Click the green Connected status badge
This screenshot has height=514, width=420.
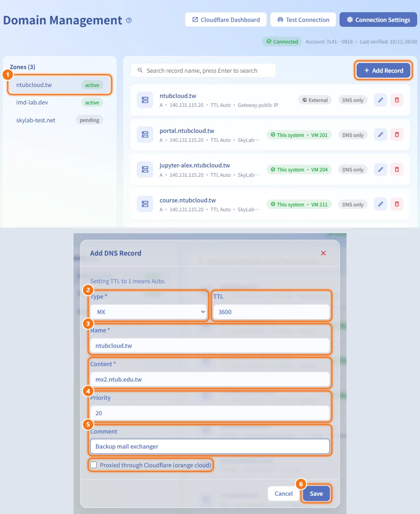coord(282,41)
